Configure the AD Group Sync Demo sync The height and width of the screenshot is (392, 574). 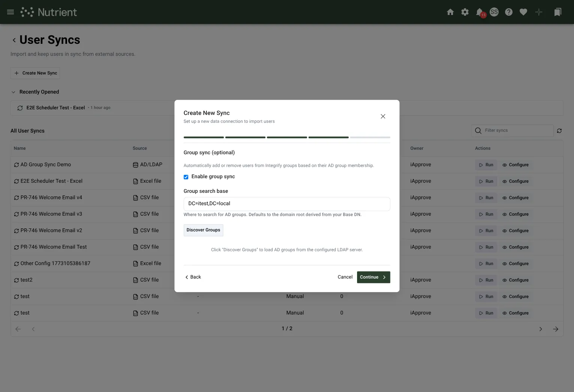click(x=516, y=165)
